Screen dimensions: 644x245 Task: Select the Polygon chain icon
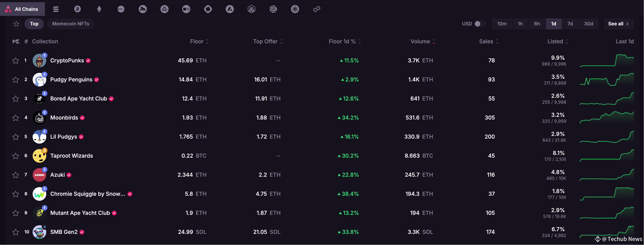pos(317,9)
